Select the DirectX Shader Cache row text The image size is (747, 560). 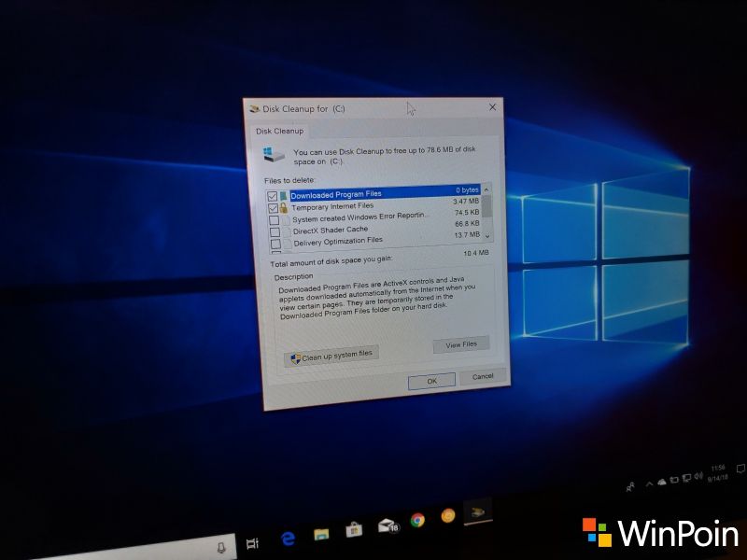(x=331, y=231)
